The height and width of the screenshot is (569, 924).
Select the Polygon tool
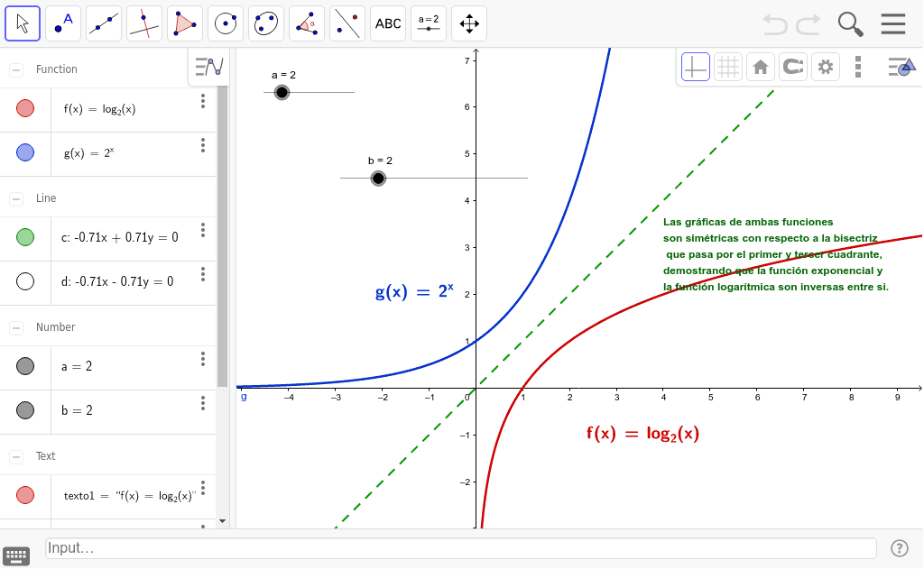coord(185,23)
